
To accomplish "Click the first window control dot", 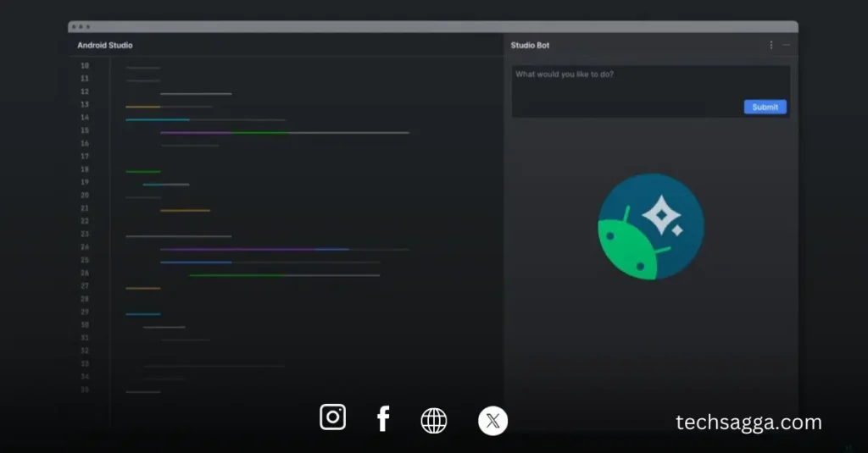I will point(74,27).
